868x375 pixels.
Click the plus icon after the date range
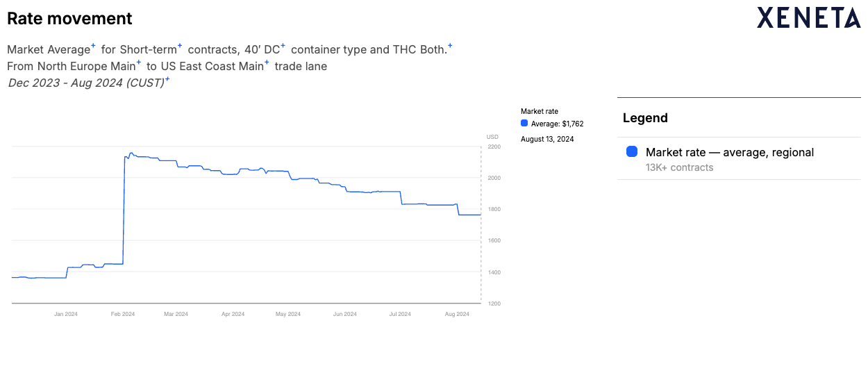[167, 79]
